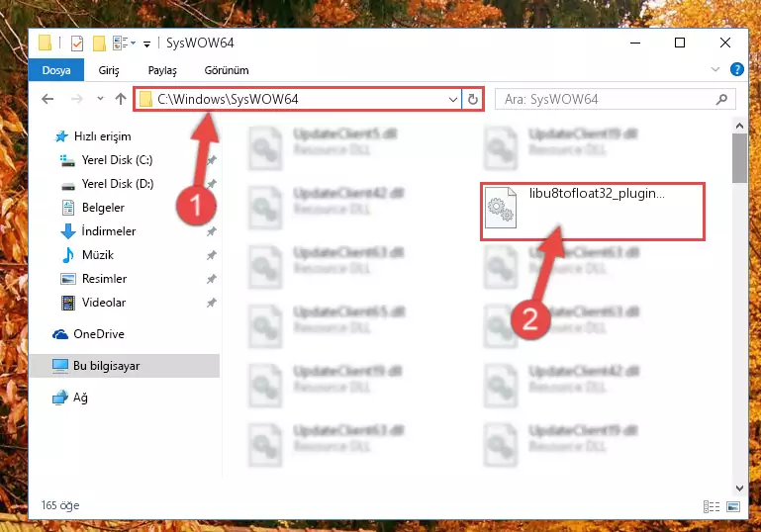Image resolution: width=761 pixels, height=532 pixels.
Task: Go up one folder level arrow
Action: coord(121,99)
